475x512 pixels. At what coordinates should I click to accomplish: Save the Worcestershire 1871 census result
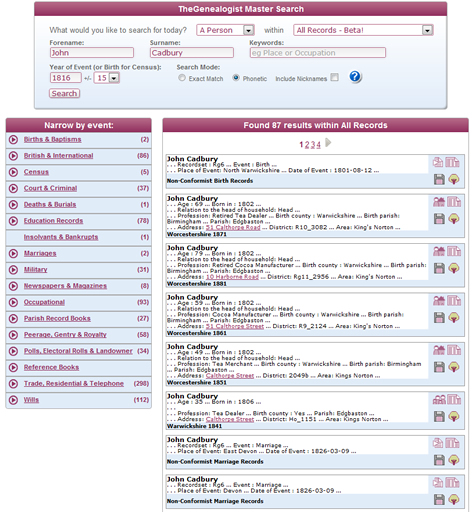tap(439, 219)
